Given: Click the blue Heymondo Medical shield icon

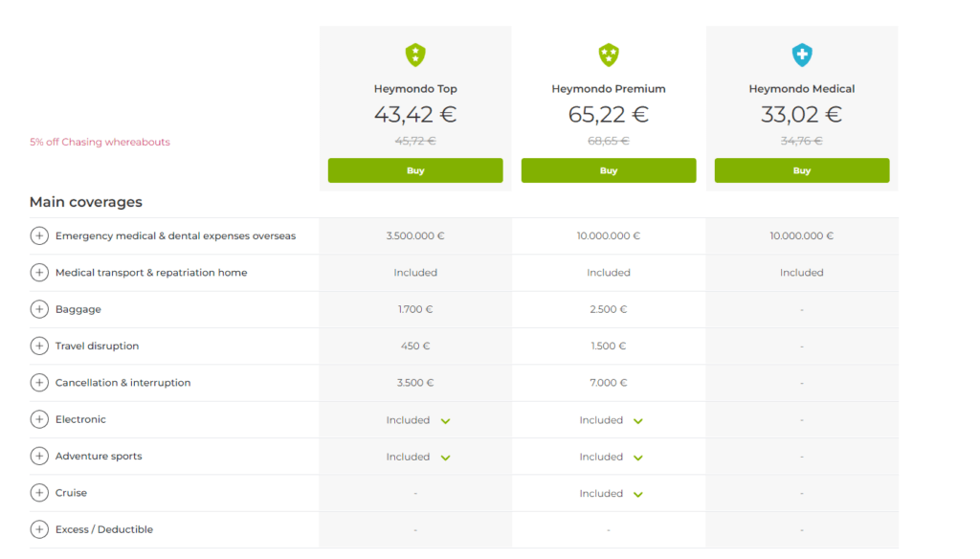Looking at the screenshot, I should tap(802, 55).
